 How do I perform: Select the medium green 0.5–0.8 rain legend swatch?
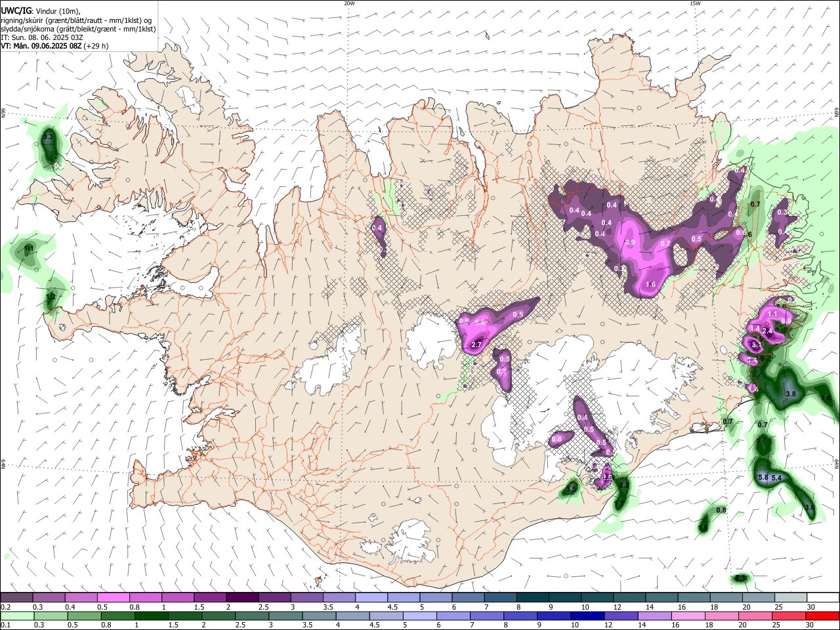(x=84, y=616)
